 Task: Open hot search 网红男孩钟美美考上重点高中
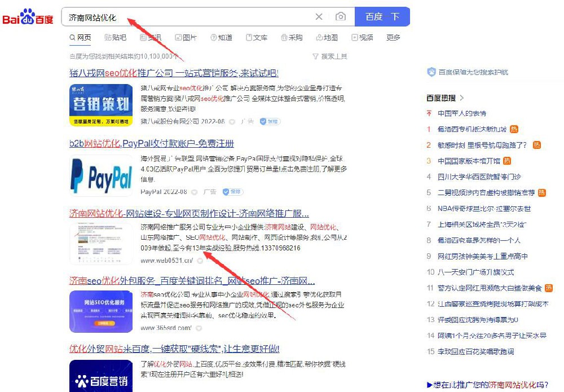tap(483, 256)
